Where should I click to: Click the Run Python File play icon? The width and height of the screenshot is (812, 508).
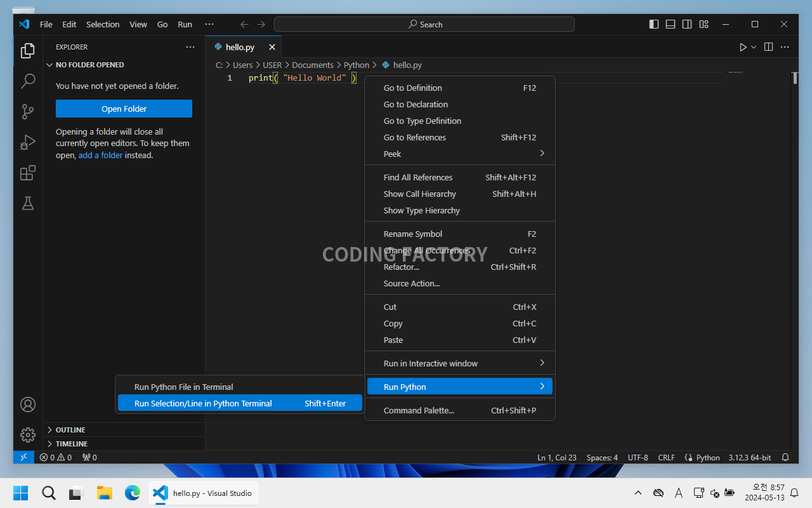[743, 47]
